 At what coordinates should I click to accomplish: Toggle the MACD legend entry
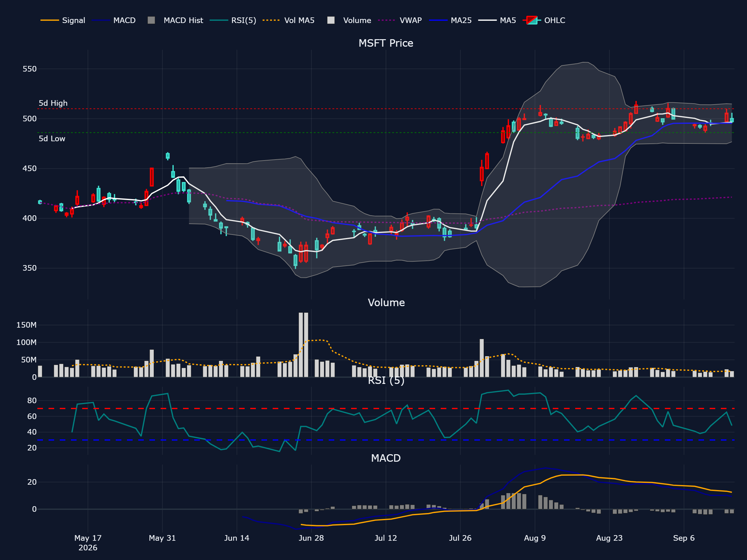114,20
